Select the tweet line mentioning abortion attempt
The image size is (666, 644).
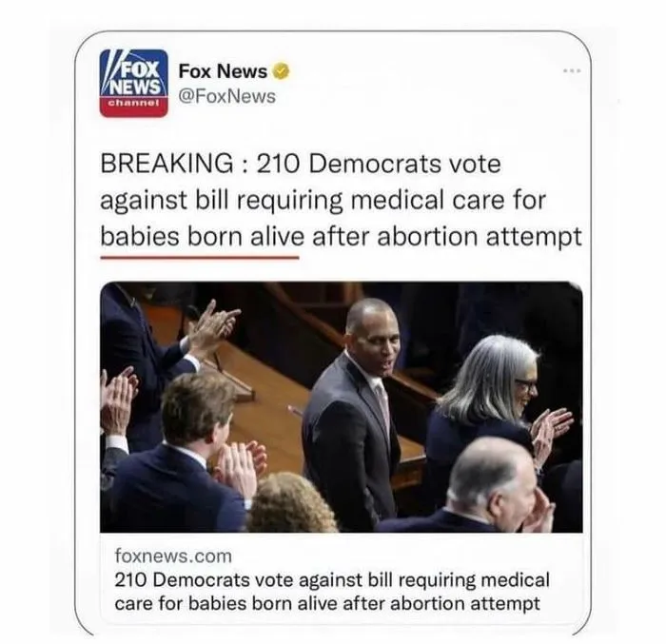coord(341,237)
